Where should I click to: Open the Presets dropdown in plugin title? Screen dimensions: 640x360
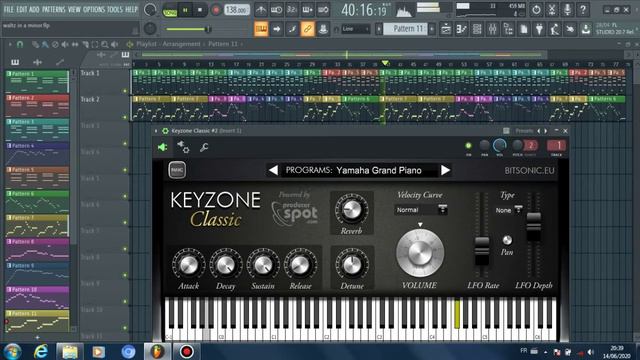(524, 131)
